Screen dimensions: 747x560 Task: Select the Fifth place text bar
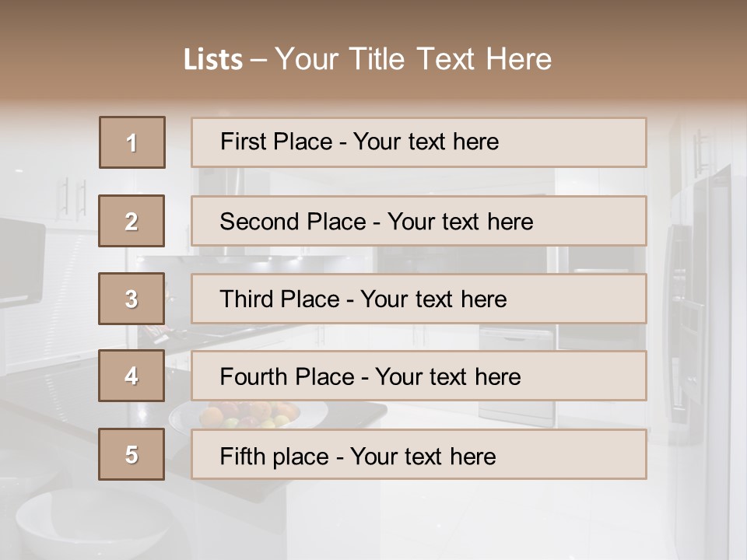tap(419, 454)
